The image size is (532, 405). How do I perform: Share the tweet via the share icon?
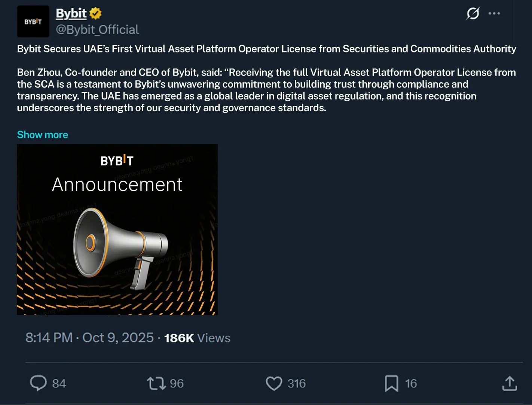(509, 383)
